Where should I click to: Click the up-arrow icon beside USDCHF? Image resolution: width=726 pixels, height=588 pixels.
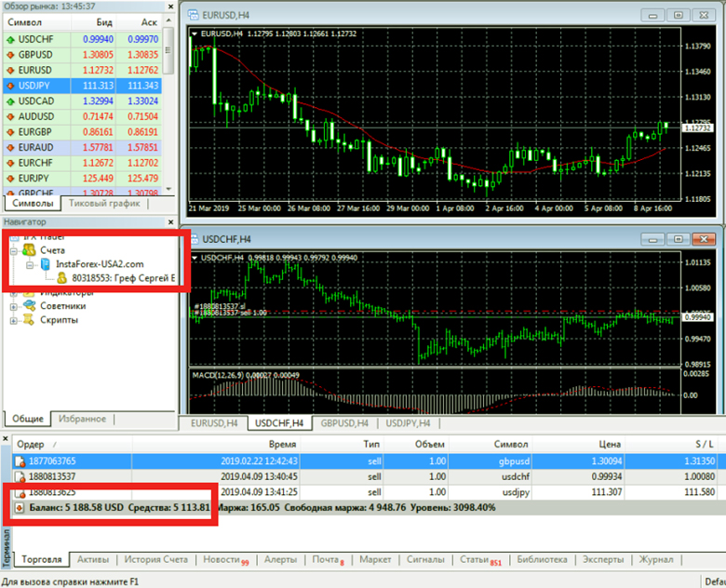10,40
